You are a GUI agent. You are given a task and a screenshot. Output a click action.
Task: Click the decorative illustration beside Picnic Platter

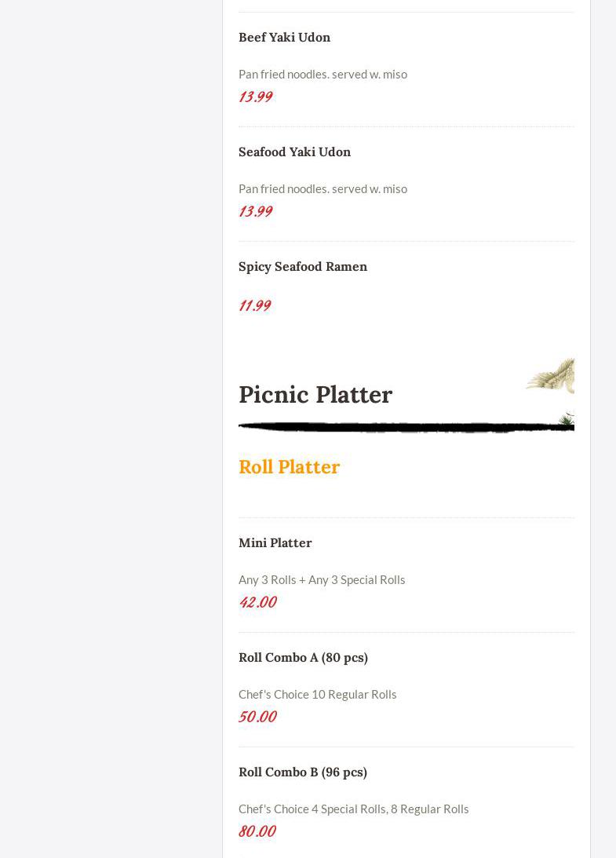tap(552, 377)
